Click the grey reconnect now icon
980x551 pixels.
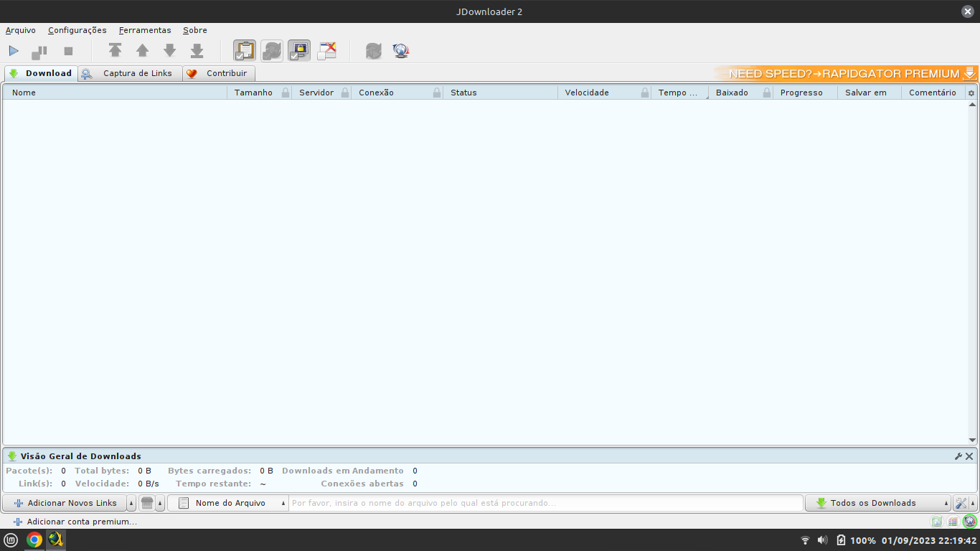point(374,51)
